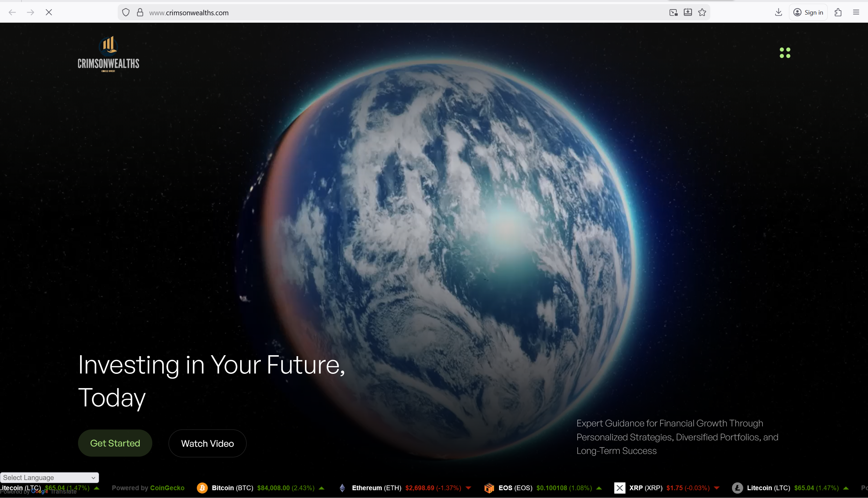Click the padlock site security icon
This screenshot has width=868, height=498.
[140, 13]
